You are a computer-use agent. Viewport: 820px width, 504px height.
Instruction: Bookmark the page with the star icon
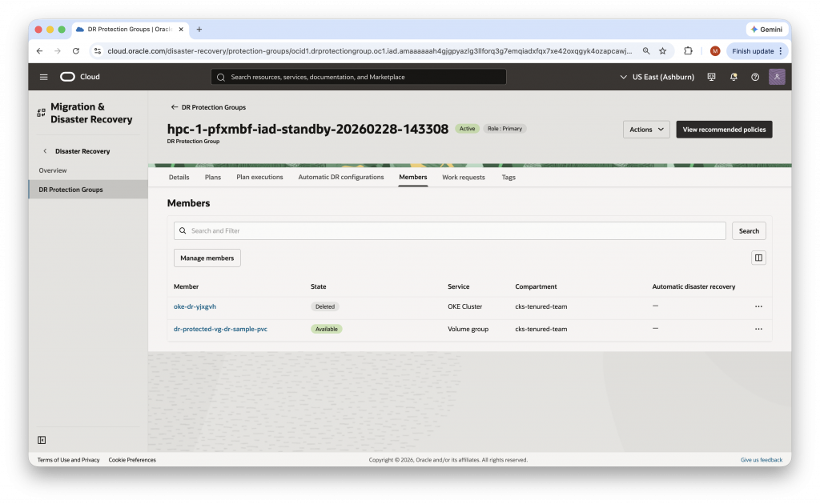click(x=662, y=50)
